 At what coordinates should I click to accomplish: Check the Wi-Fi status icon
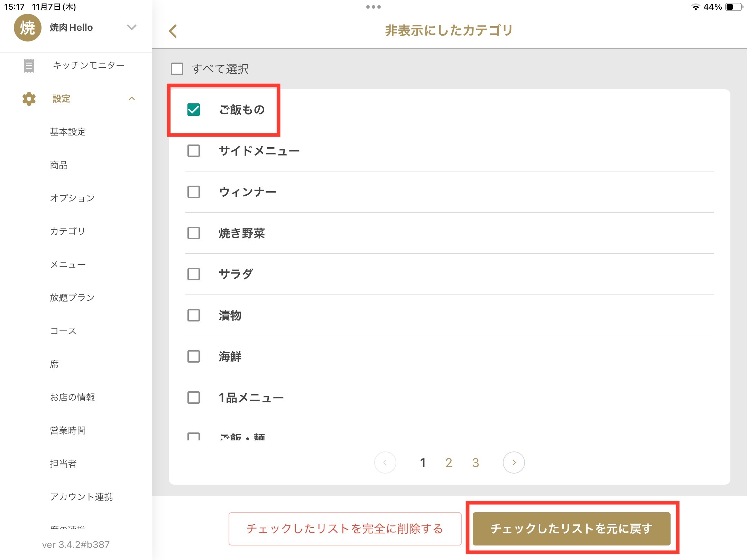[695, 7]
